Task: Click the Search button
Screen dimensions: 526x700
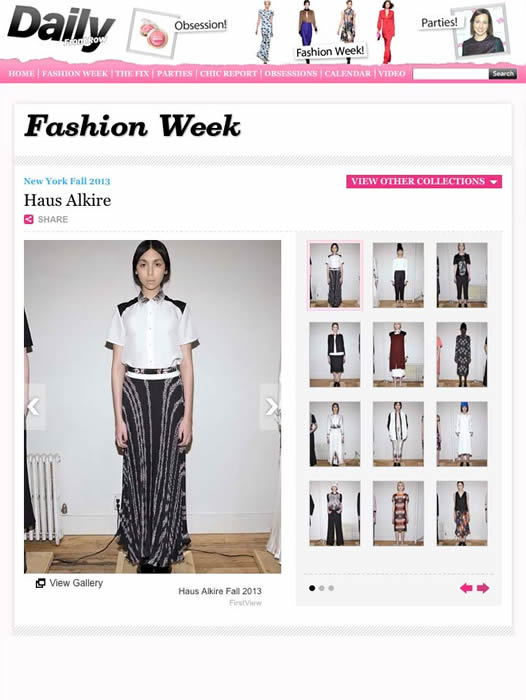Action: pos(503,74)
